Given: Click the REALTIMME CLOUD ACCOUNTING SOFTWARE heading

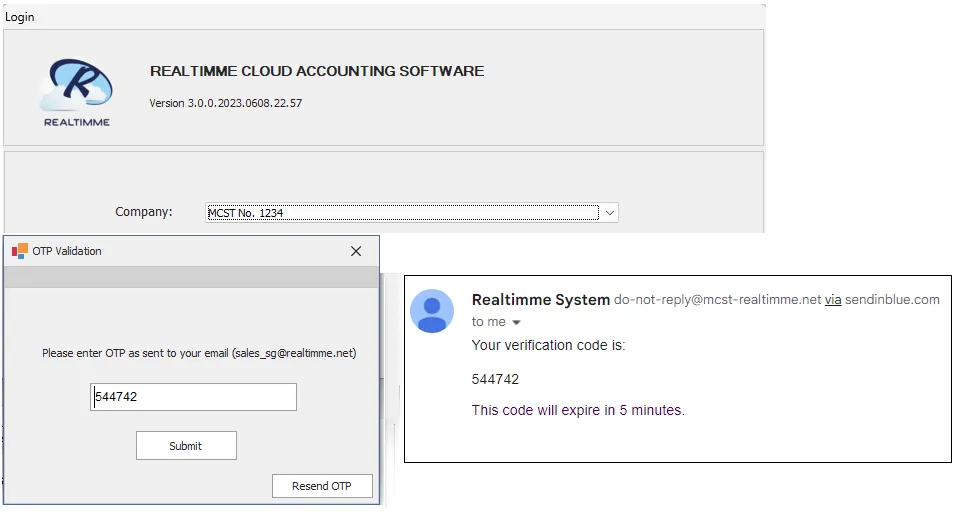Looking at the screenshot, I should [x=317, y=71].
